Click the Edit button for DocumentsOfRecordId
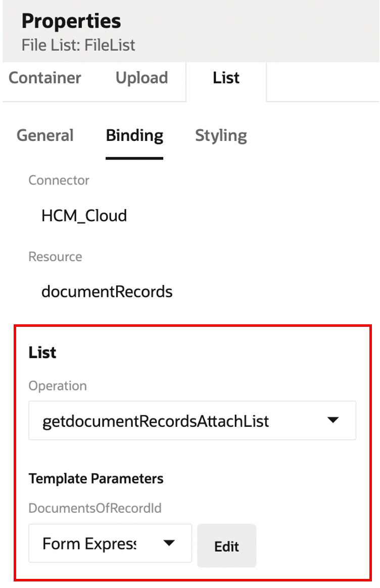Image resolution: width=380 pixels, height=588 pixels. point(226,546)
